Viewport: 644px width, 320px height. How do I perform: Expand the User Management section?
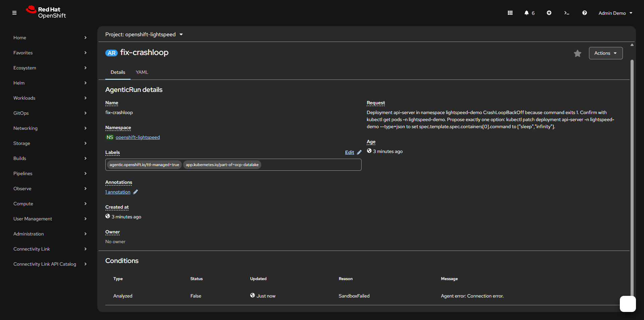pyautogui.click(x=50, y=219)
